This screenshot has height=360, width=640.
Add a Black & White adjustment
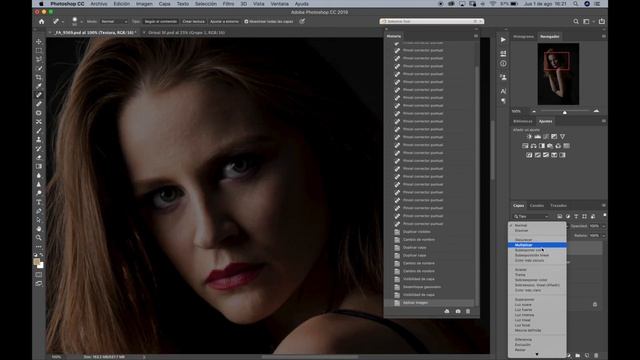click(542, 146)
